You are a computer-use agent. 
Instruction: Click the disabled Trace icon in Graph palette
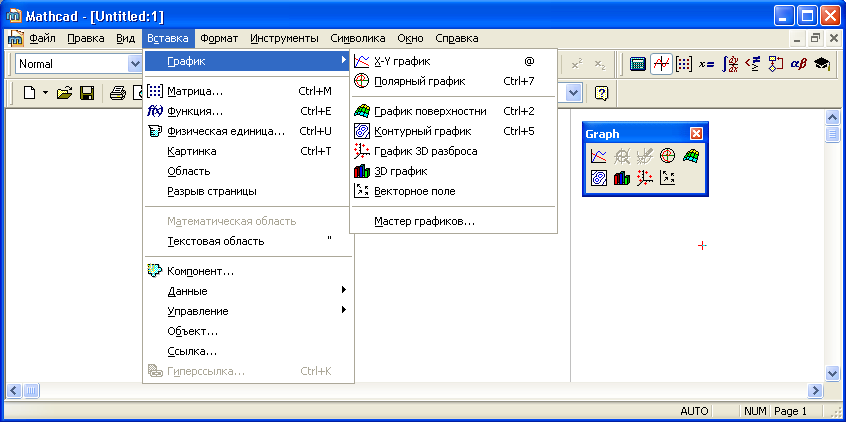[644, 156]
